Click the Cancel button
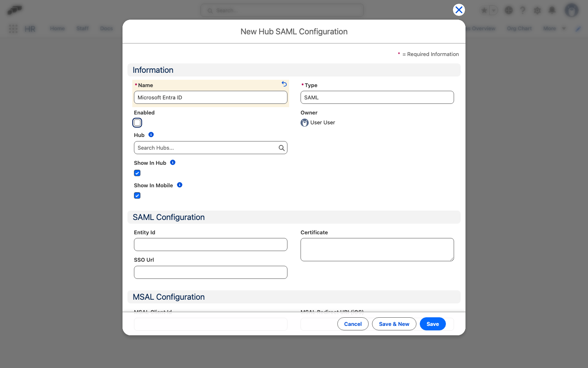Screen dimensions: 588x368 point(353,324)
